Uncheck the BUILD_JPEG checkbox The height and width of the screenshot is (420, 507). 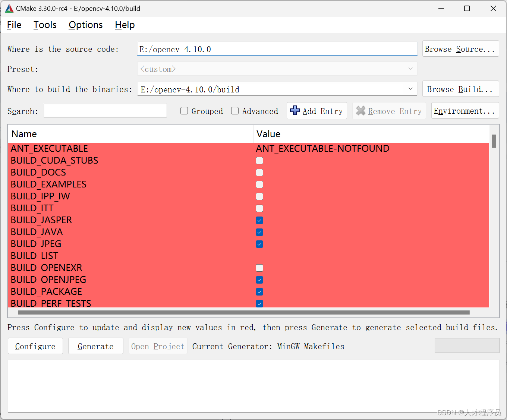click(x=259, y=244)
